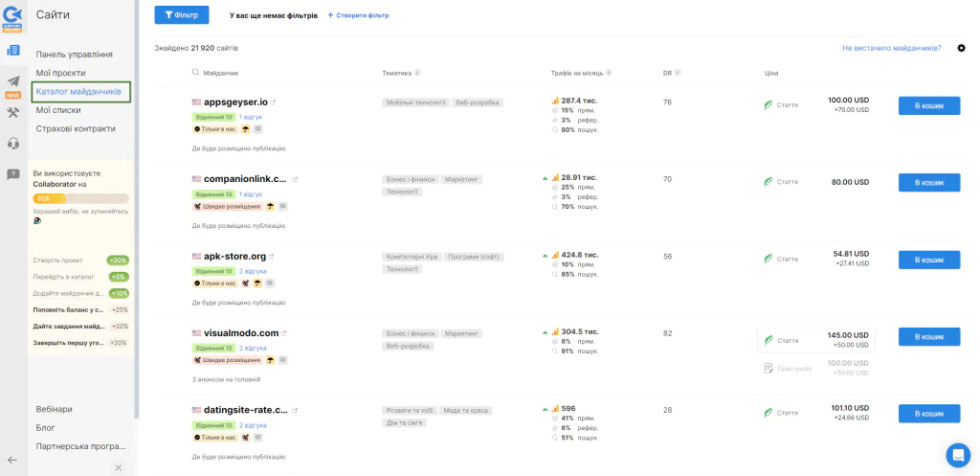
Task: Click the Тільки в нас badge for appsgeyser.io
Action: tap(215, 129)
